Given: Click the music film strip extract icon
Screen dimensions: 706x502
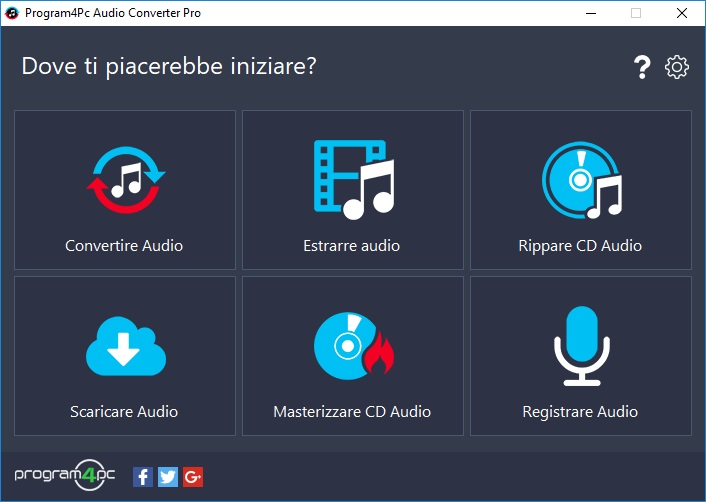Looking at the screenshot, I should click(x=354, y=180).
